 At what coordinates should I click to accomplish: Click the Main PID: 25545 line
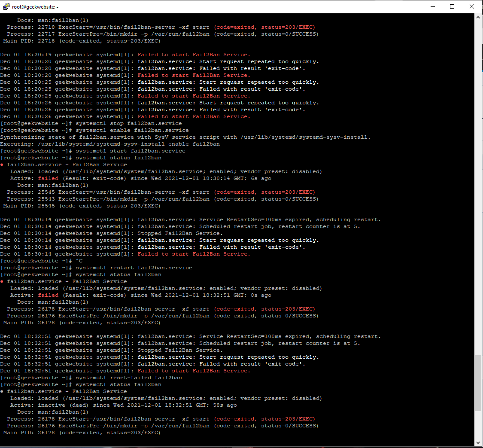coord(82,206)
